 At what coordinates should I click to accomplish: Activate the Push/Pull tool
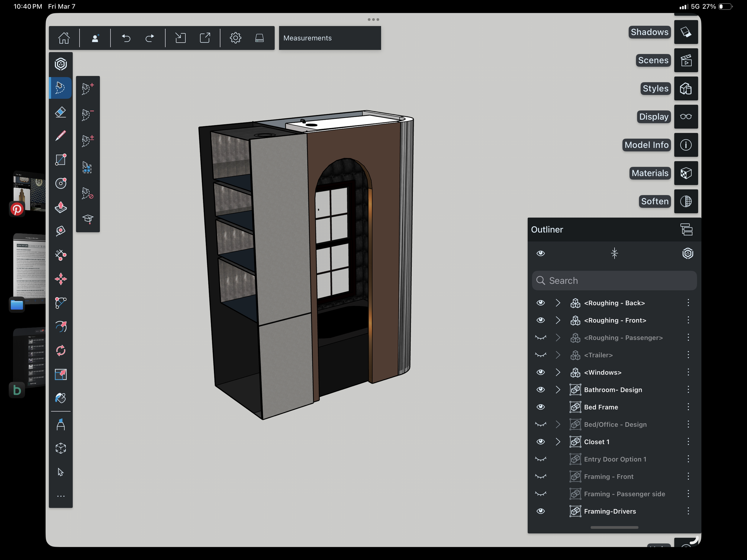pos(61,207)
